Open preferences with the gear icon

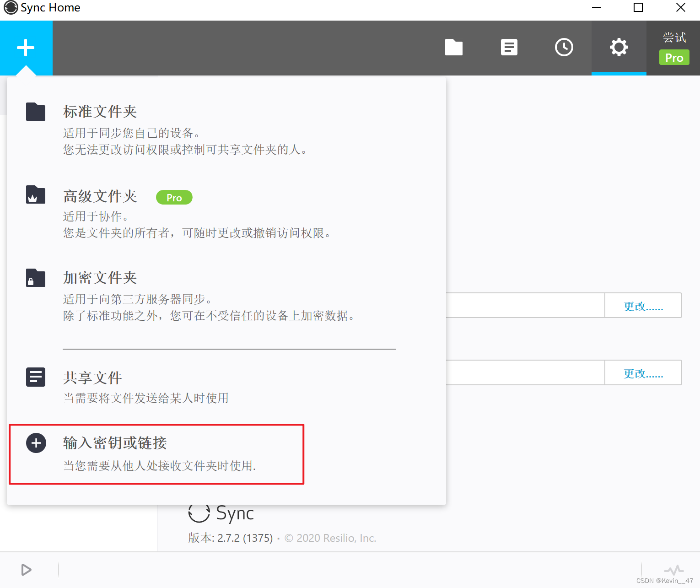coord(619,48)
